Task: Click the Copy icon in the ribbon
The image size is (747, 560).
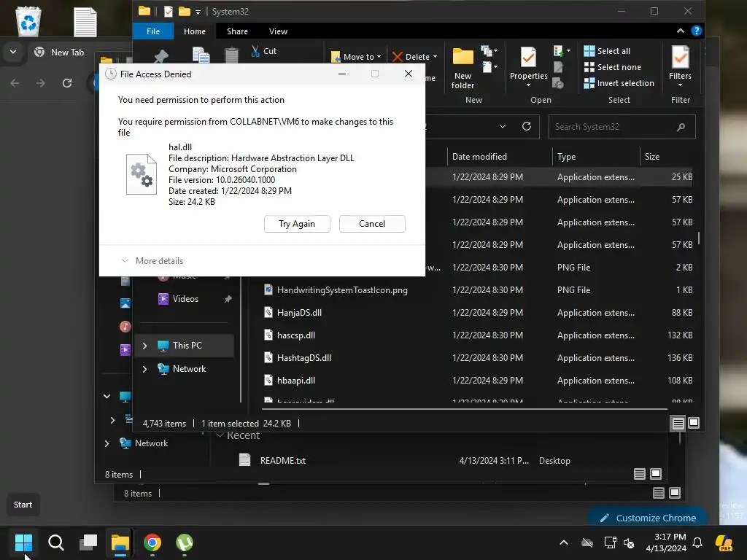Action: point(201,55)
